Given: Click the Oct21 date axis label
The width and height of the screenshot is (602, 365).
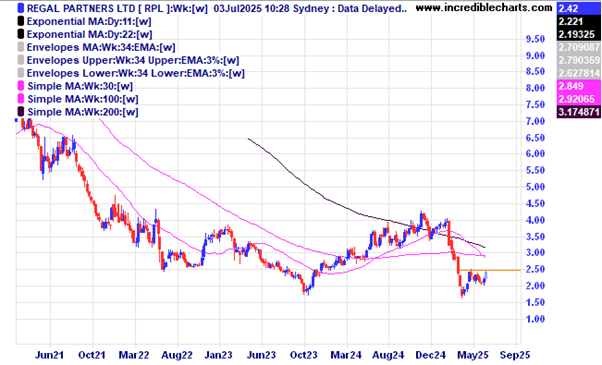Looking at the screenshot, I should (92, 355).
